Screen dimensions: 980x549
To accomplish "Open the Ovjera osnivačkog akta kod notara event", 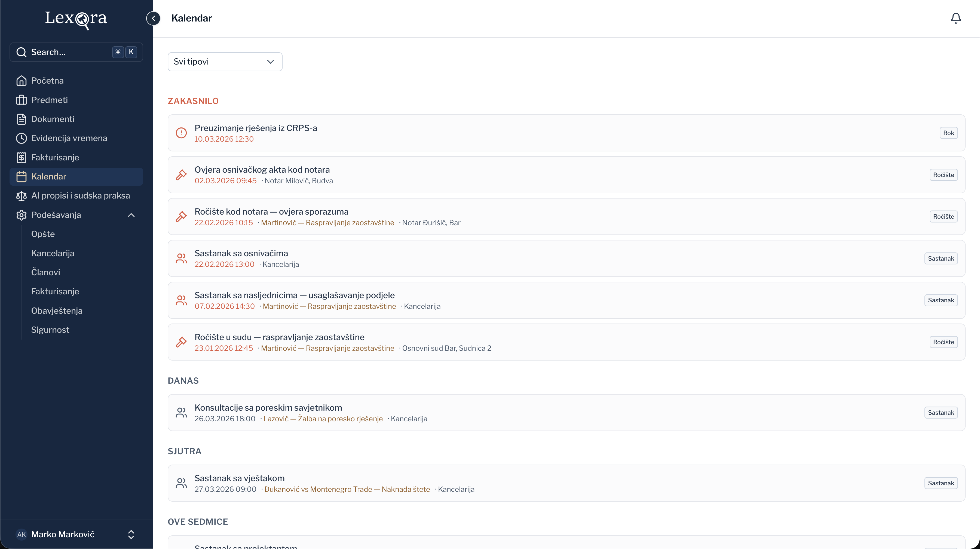I will click(x=566, y=175).
